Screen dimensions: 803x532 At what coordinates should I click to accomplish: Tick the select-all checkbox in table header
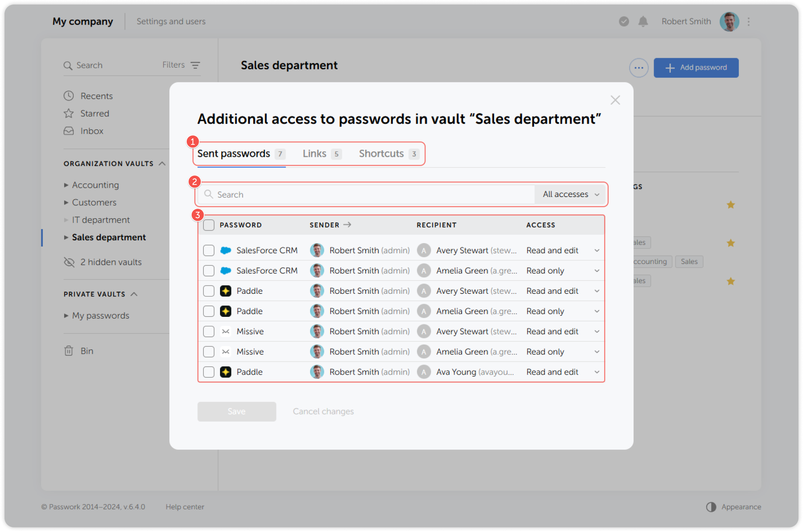click(x=208, y=225)
